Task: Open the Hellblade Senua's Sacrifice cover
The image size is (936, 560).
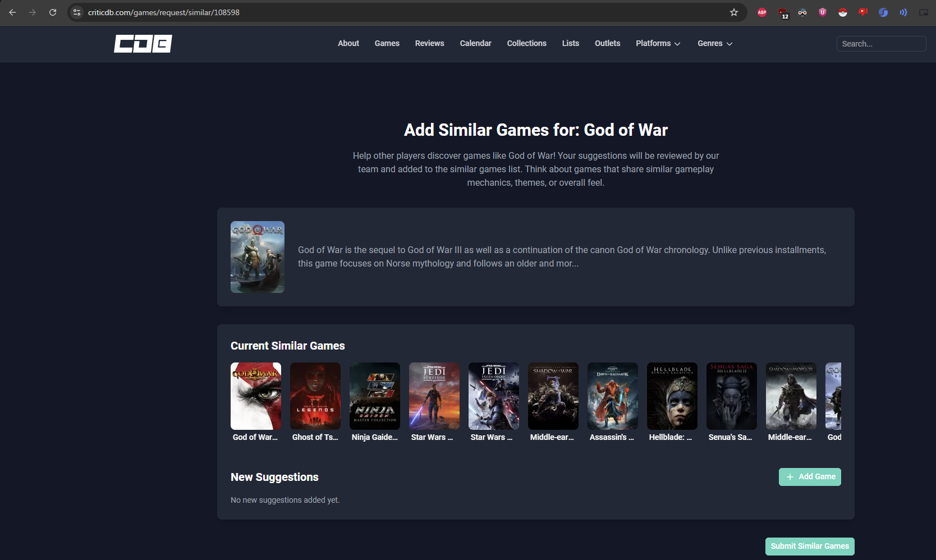Action: 672,396
